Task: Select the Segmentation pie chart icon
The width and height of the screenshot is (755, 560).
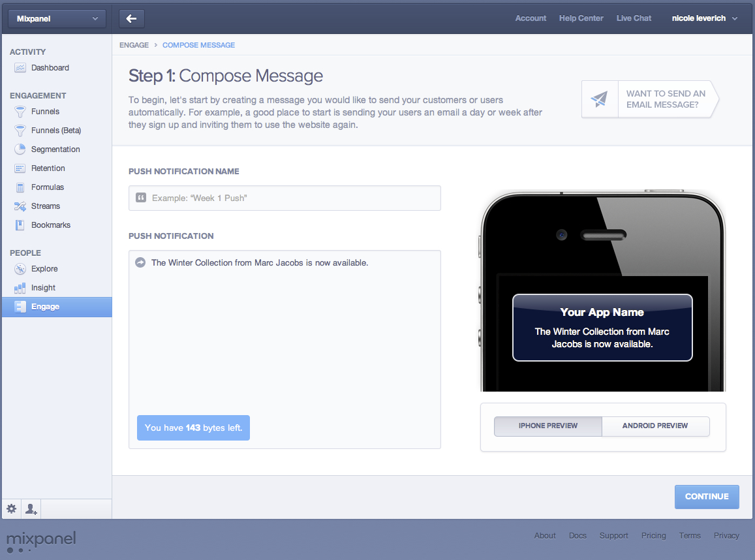Action: coord(20,149)
